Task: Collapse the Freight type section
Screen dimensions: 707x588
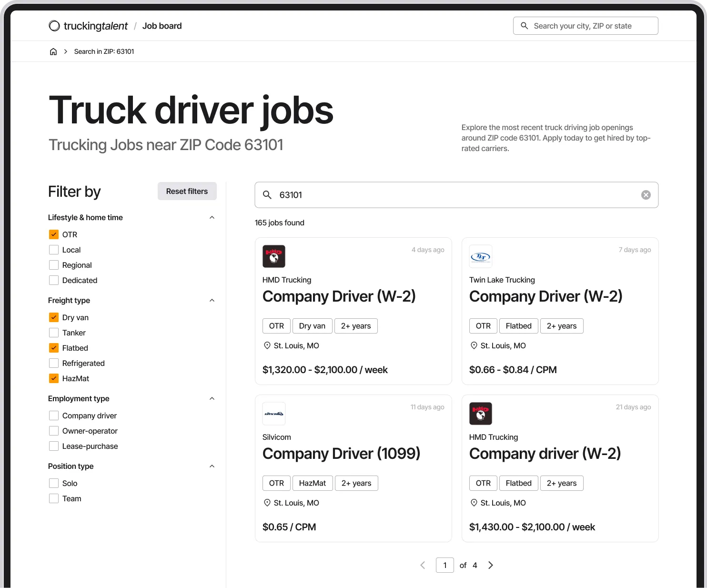Action: tap(212, 300)
